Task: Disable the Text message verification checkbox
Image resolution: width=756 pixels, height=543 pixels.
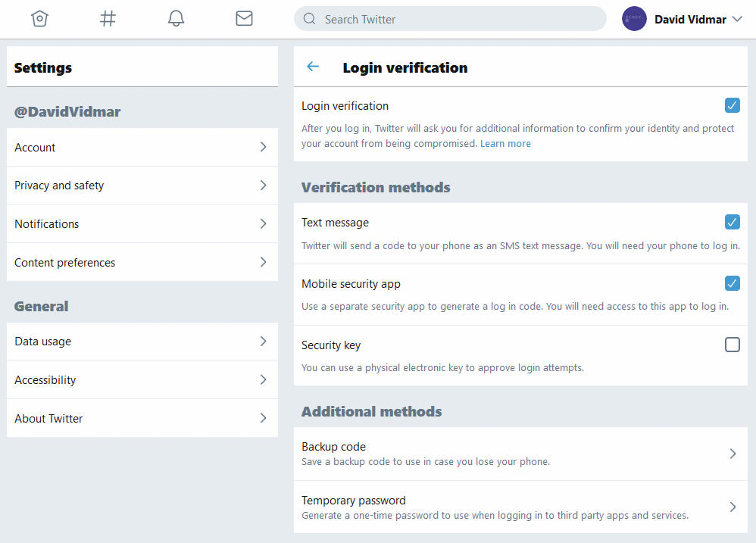Action: click(732, 222)
